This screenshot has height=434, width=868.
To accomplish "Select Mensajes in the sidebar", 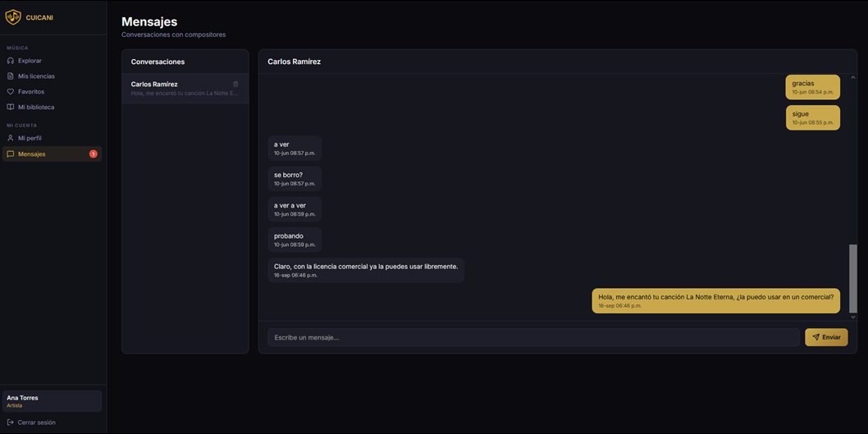I will (52, 154).
